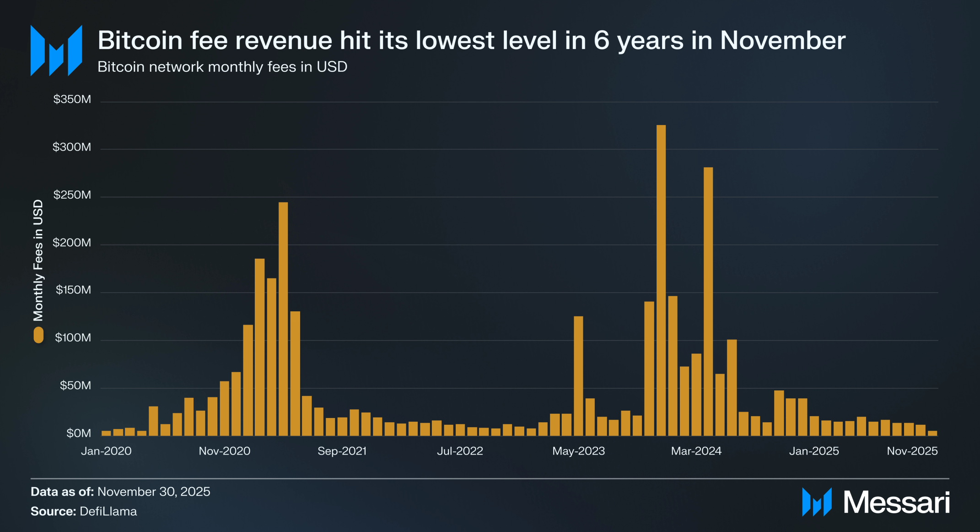
Task: Click the DefiLlama source text
Action: [x=108, y=511]
